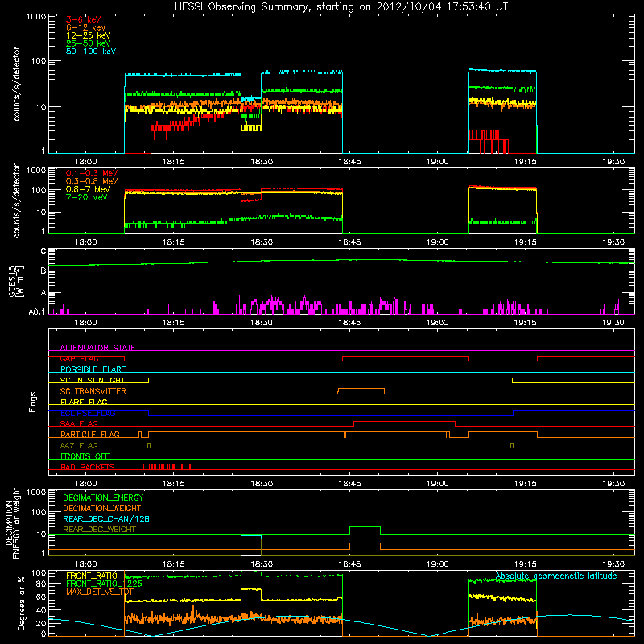
Task: Click the 0.3-0.8 MeV legend label
Action: coord(92,181)
